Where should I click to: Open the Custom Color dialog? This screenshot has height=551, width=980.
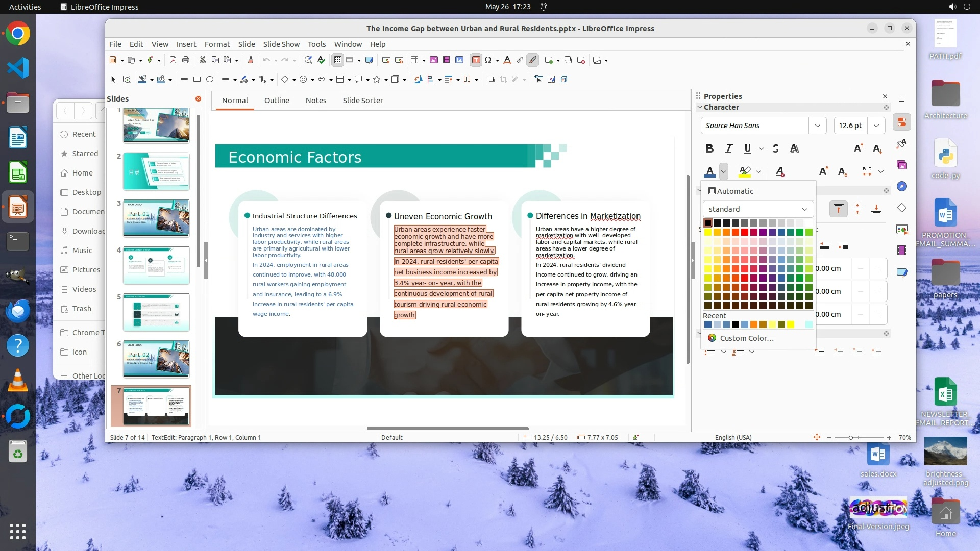746,338
